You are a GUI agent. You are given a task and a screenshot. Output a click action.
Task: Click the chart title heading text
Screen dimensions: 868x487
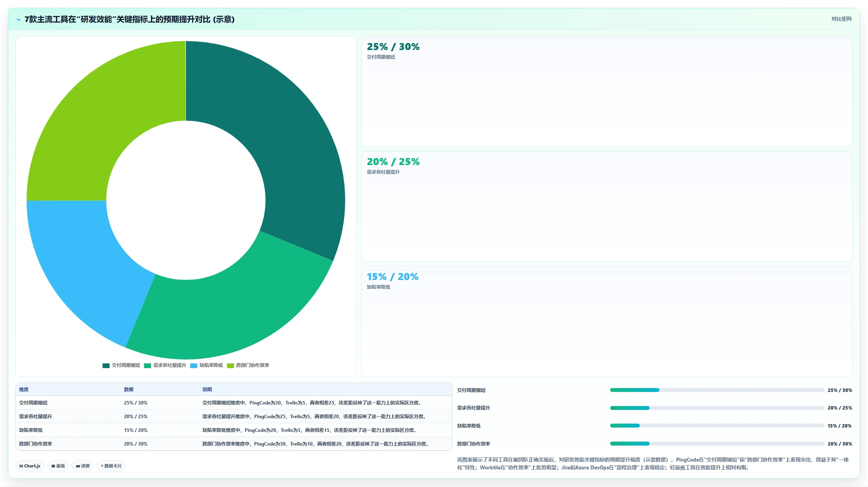[x=130, y=20]
